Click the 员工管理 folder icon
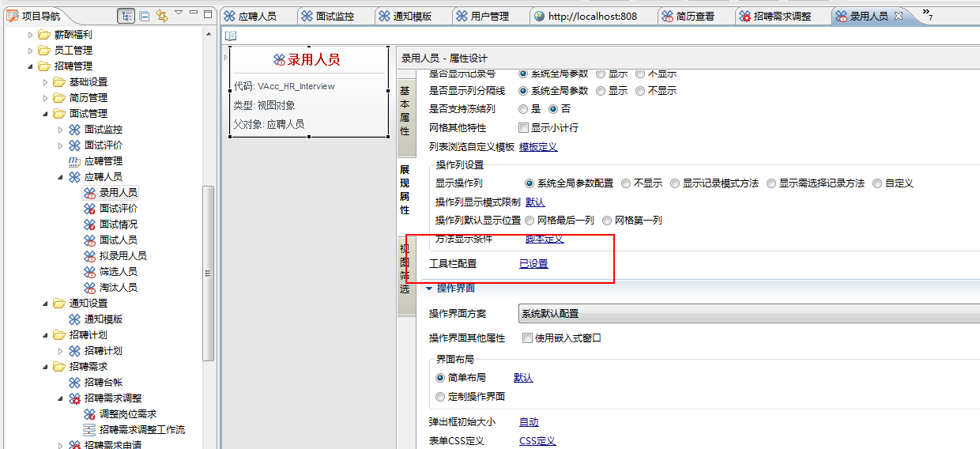Screen dimensions: 980x449 click(x=44, y=50)
